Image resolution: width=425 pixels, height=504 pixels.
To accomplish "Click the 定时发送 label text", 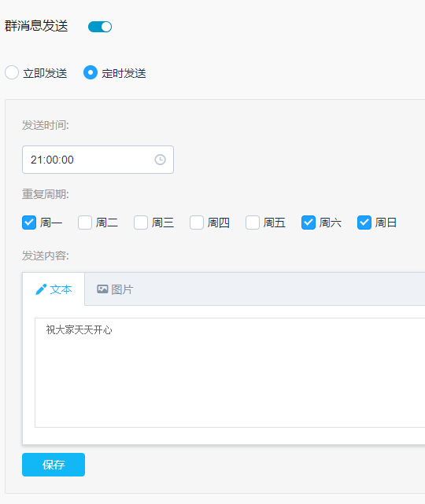I will [x=124, y=73].
